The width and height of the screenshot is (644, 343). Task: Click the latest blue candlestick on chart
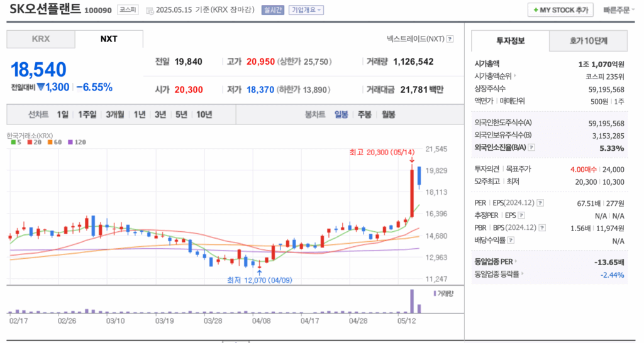(x=419, y=178)
